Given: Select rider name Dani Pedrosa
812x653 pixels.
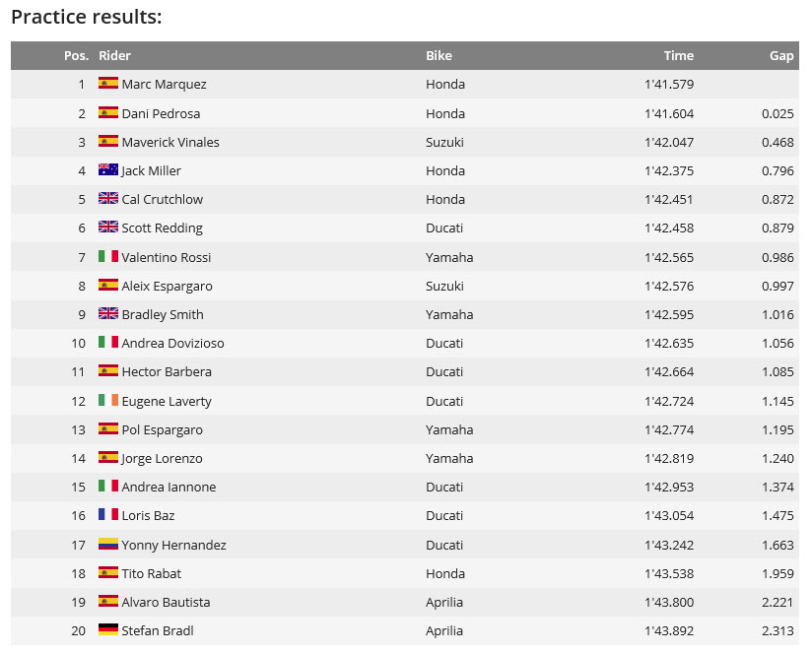Looking at the screenshot, I should [x=161, y=113].
